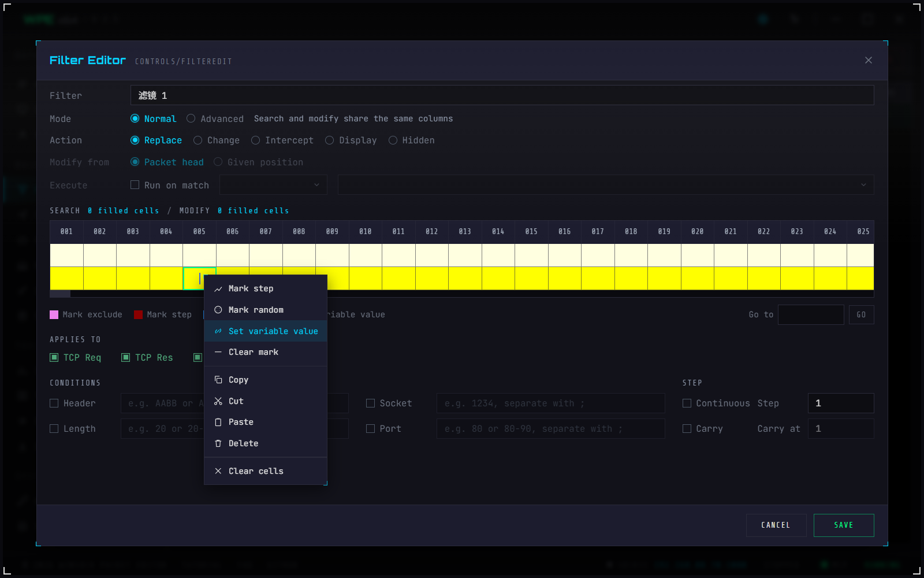The image size is (924, 578).
Task: Choose the Display action radio button
Action: (329, 140)
